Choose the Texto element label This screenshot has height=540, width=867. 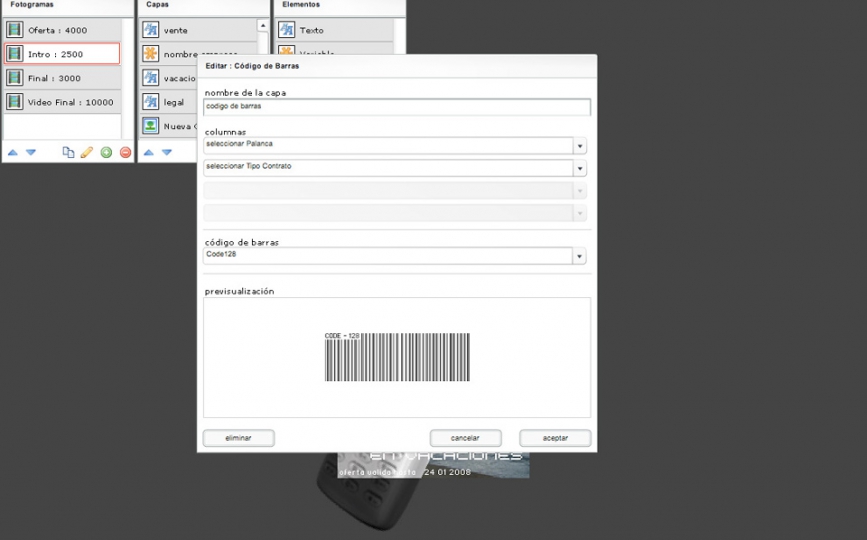311,30
